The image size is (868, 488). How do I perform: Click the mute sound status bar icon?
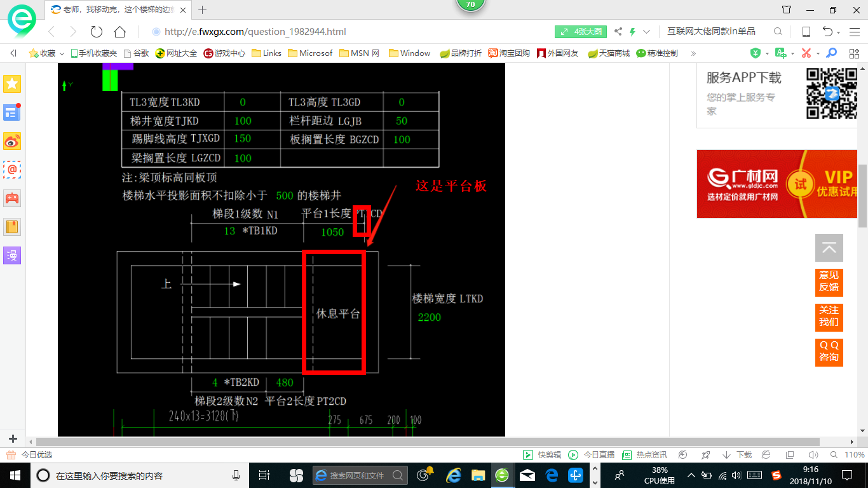[813, 455]
